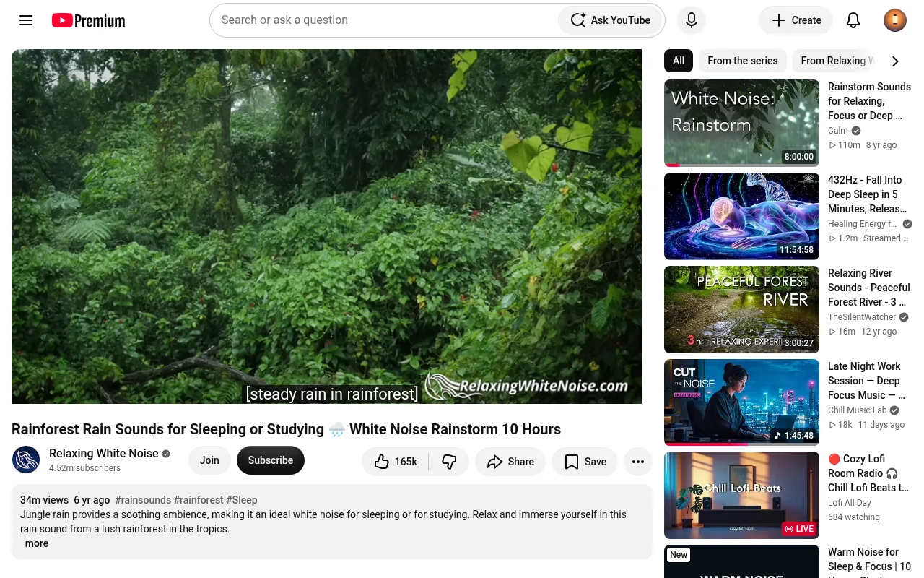This screenshot has height=578, width=924.
Task: Open Relaxing White Noise channel avatar
Action: (x=26, y=460)
